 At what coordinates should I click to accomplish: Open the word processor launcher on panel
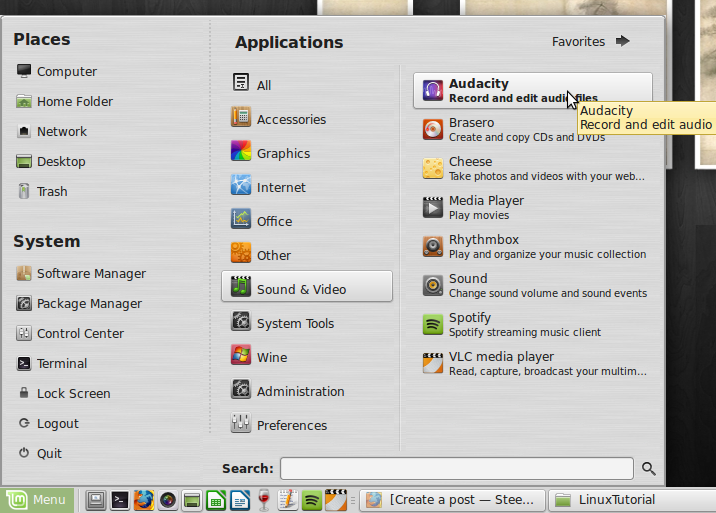239,500
